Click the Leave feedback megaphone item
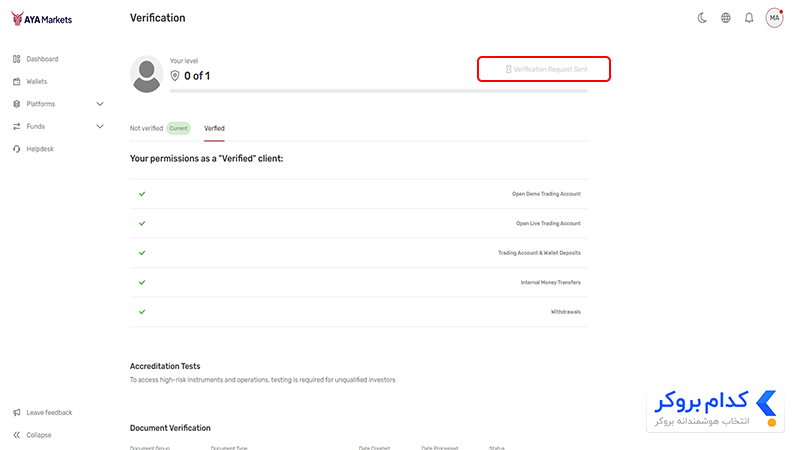This screenshot has height=450, width=800. tap(42, 412)
